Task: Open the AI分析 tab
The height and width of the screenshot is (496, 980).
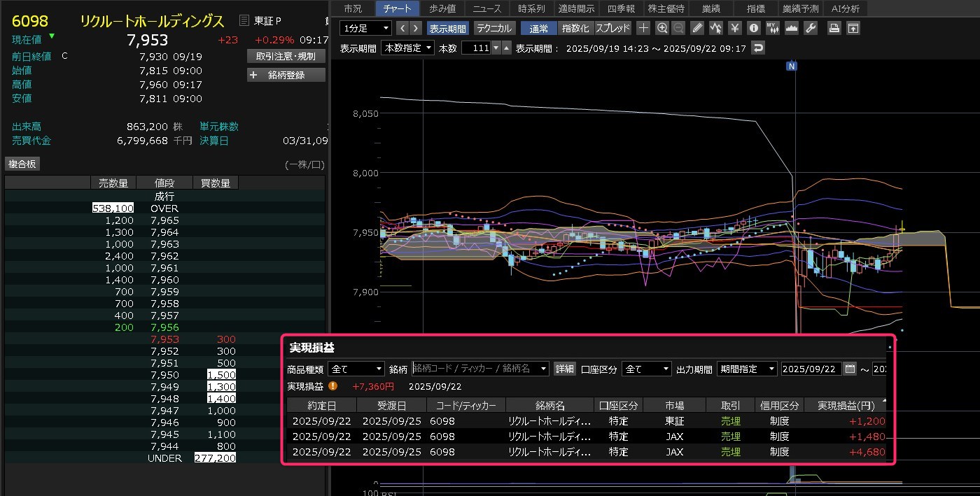Action: [846, 8]
